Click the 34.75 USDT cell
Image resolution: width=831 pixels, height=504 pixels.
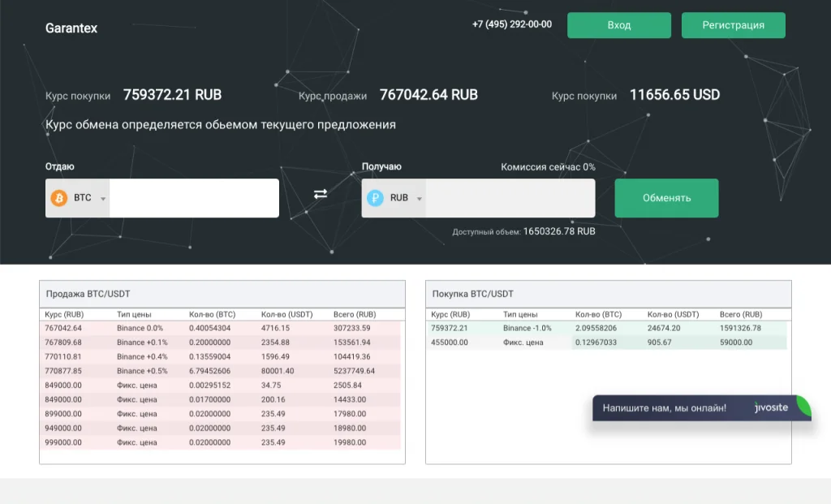point(271,386)
